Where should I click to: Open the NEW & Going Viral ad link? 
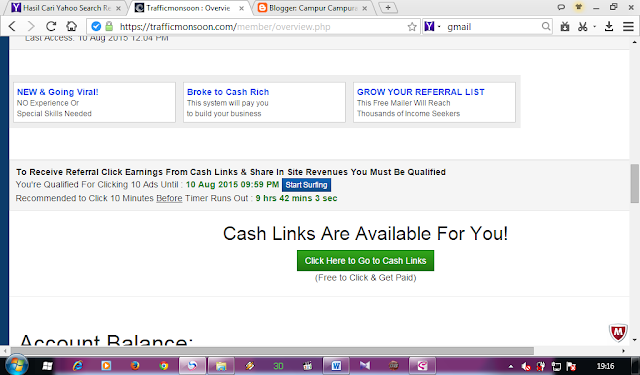[x=58, y=92]
